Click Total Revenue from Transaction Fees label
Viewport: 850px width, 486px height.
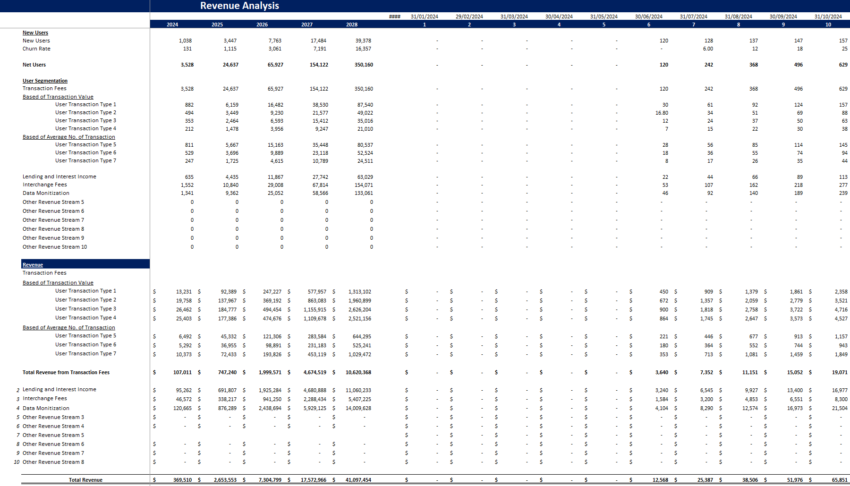pos(66,372)
